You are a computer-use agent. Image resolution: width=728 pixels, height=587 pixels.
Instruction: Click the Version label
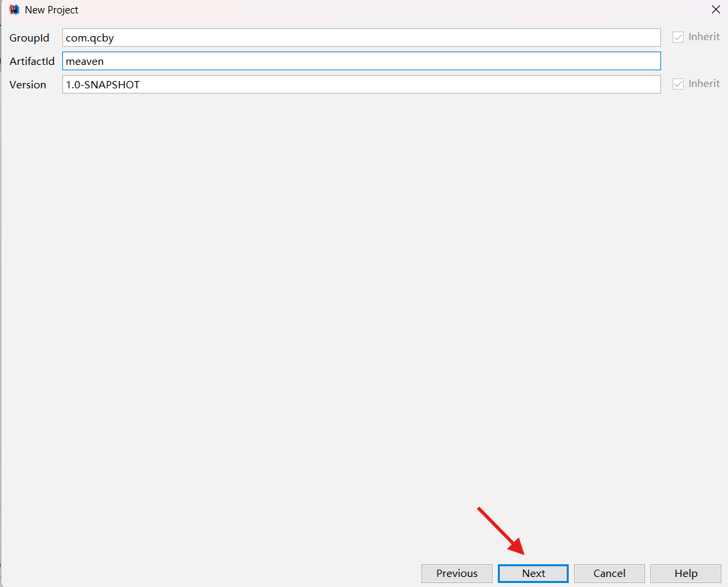click(x=28, y=85)
